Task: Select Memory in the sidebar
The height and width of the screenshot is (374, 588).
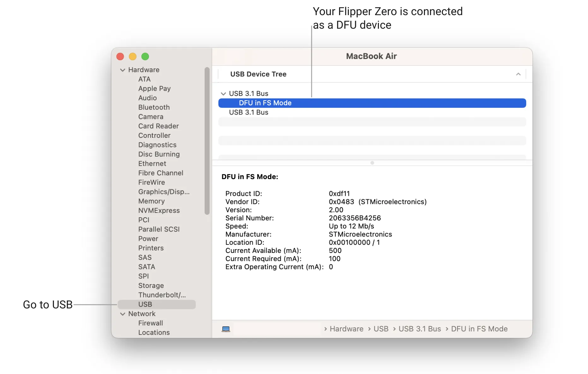Action: pyautogui.click(x=151, y=201)
